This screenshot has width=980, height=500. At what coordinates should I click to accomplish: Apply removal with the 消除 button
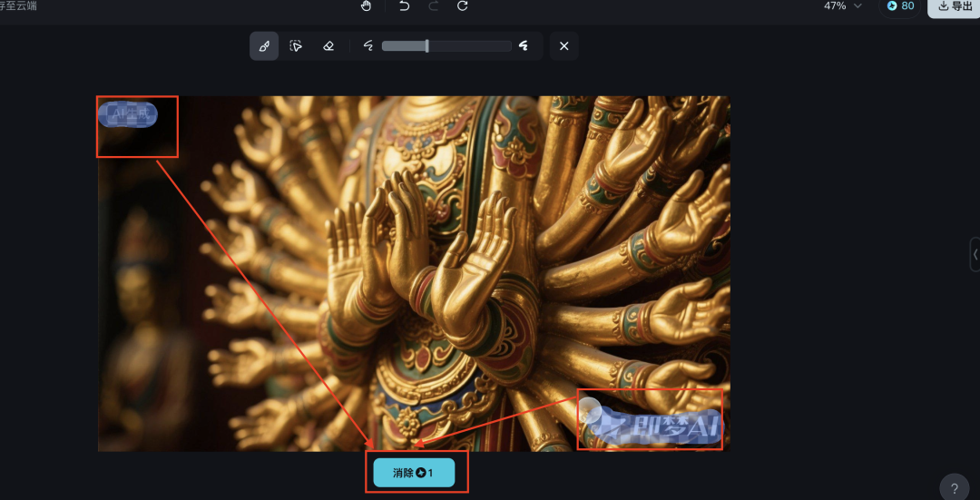click(x=414, y=473)
